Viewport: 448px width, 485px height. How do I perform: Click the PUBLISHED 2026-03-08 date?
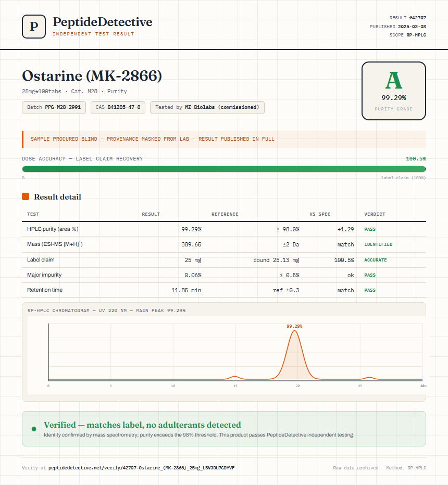tap(398, 27)
